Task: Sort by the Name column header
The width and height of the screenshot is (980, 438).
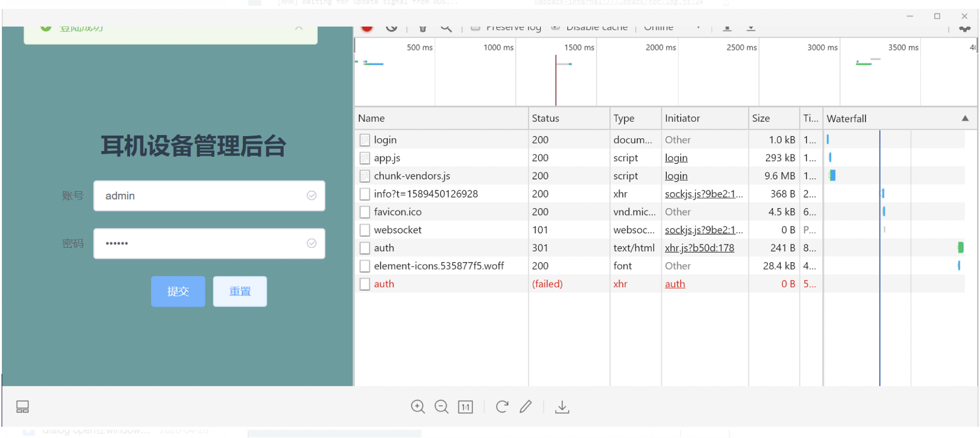Action: point(441,118)
